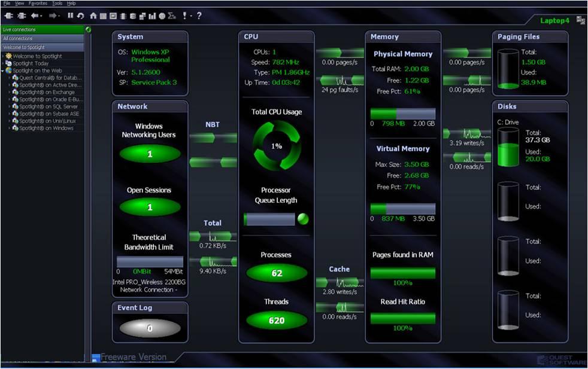Click the icon beside Spotlight on SQL Server
Screen dimensions: 588x369
click(x=16, y=106)
